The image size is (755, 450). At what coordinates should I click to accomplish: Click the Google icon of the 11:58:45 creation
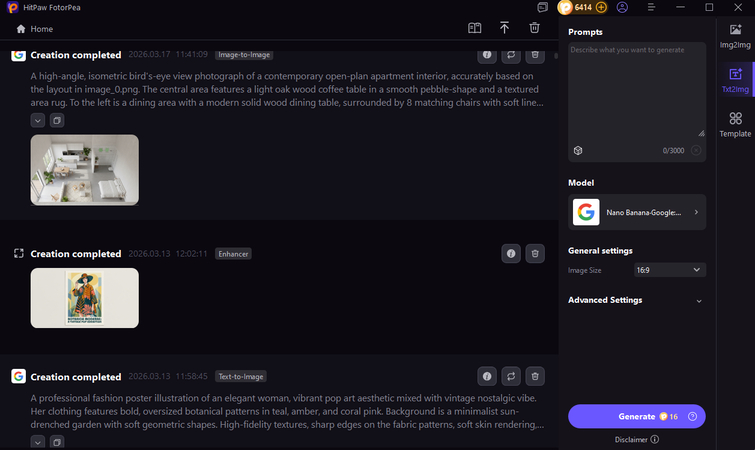[x=18, y=376]
